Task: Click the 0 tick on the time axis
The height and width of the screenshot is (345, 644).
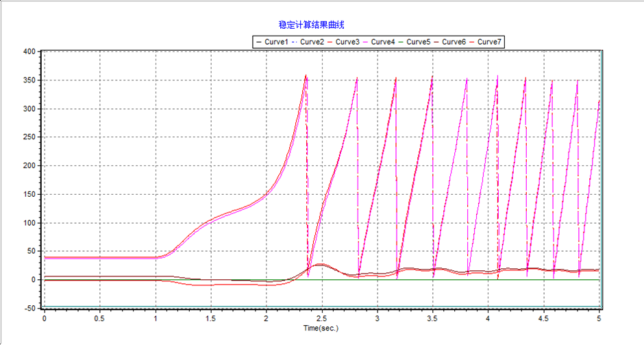Action: 45,319
